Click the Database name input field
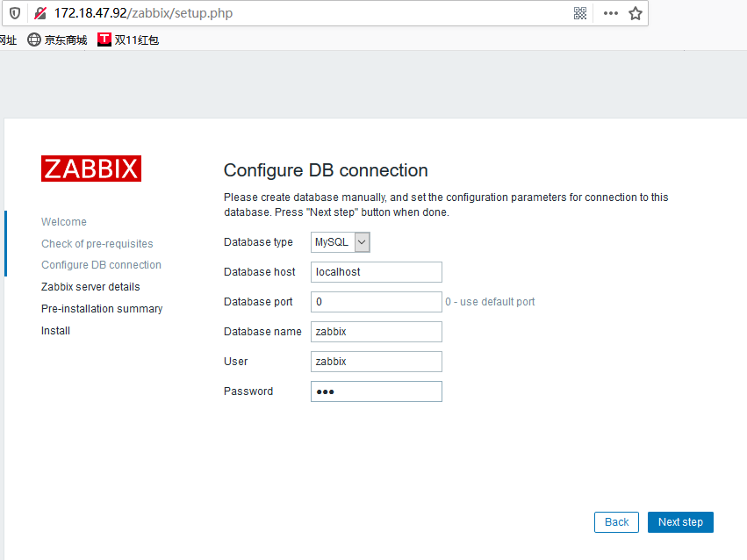 click(x=377, y=332)
